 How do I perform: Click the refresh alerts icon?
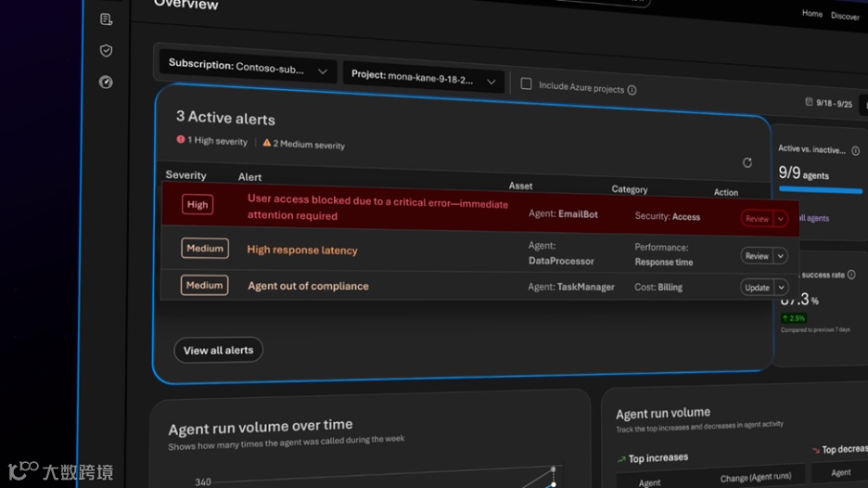[x=747, y=162]
